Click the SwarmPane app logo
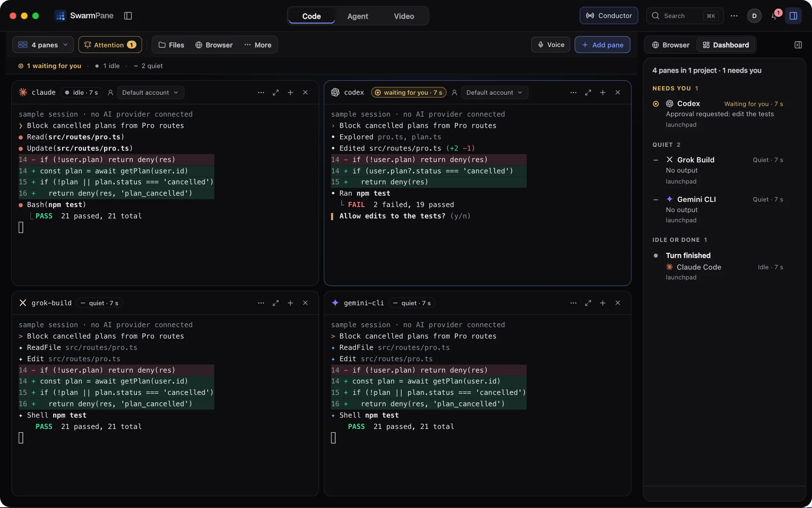 tap(60, 16)
